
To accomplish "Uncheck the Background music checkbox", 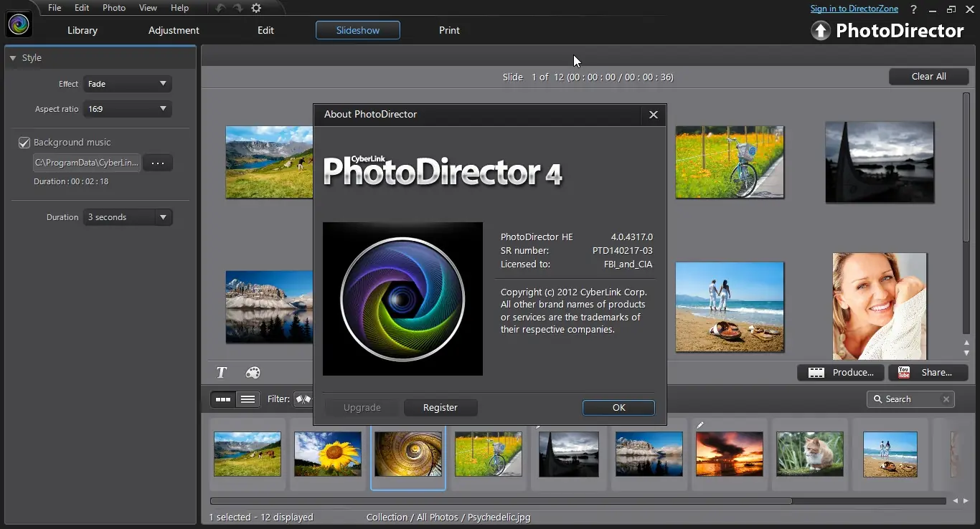I will [24, 143].
